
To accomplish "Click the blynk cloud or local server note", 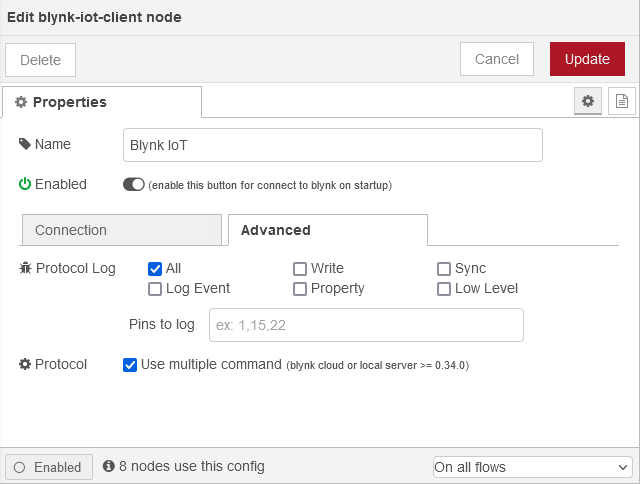I will coord(378,365).
